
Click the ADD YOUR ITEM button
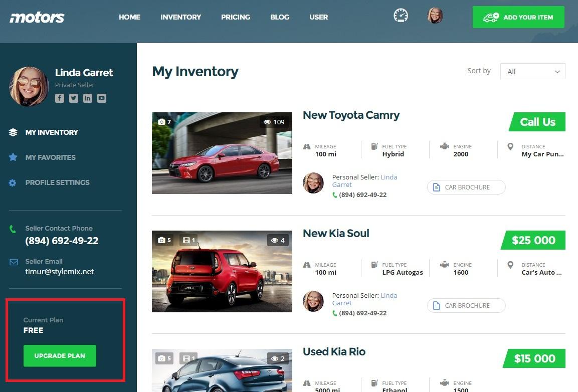coord(518,17)
